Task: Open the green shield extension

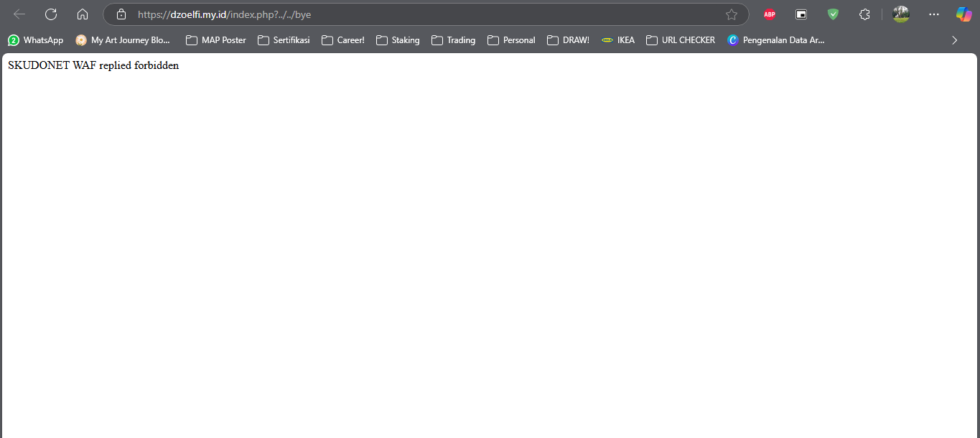Action: coord(833,14)
